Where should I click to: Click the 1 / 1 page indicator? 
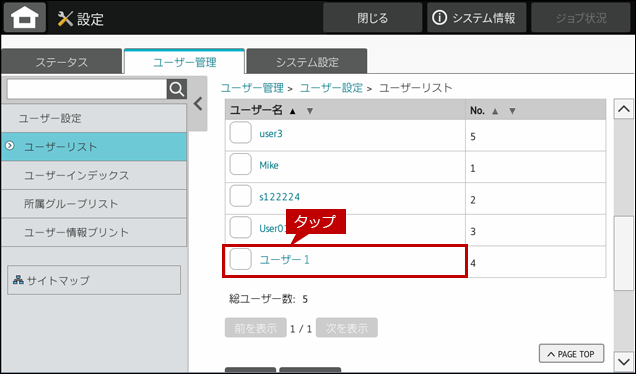[x=301, y=329]
